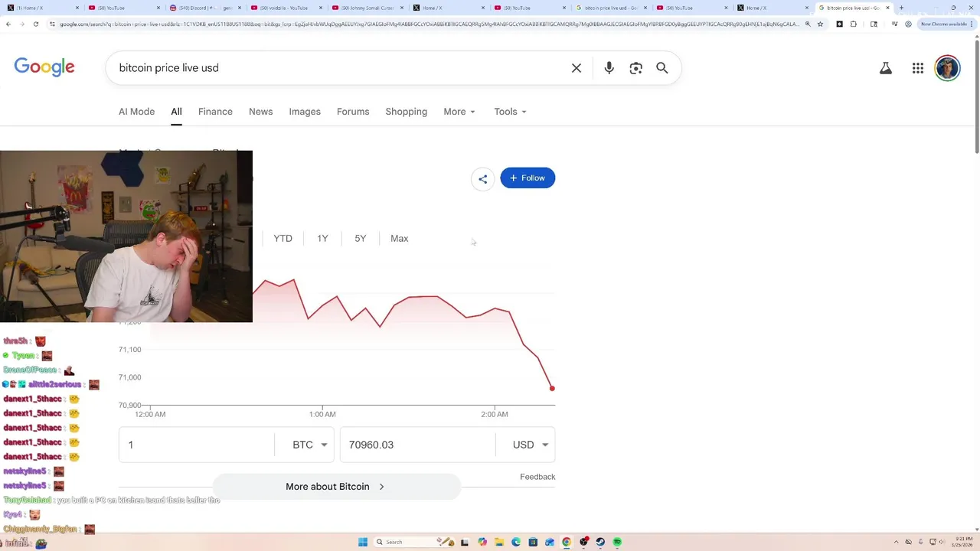Image resolution: width=980 pixels, height=551 pixels.
Task: Open Steam from the taskbar
Action: [x=600, y=542]
